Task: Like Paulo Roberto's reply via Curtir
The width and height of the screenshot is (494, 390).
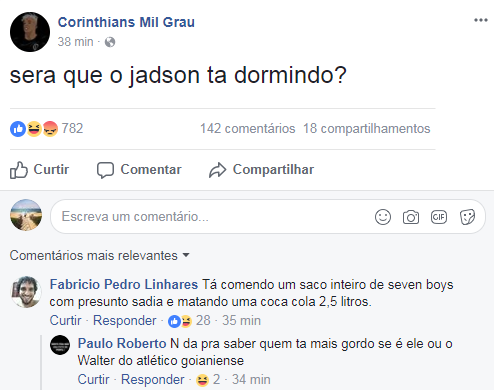Action: click(93, 379)
